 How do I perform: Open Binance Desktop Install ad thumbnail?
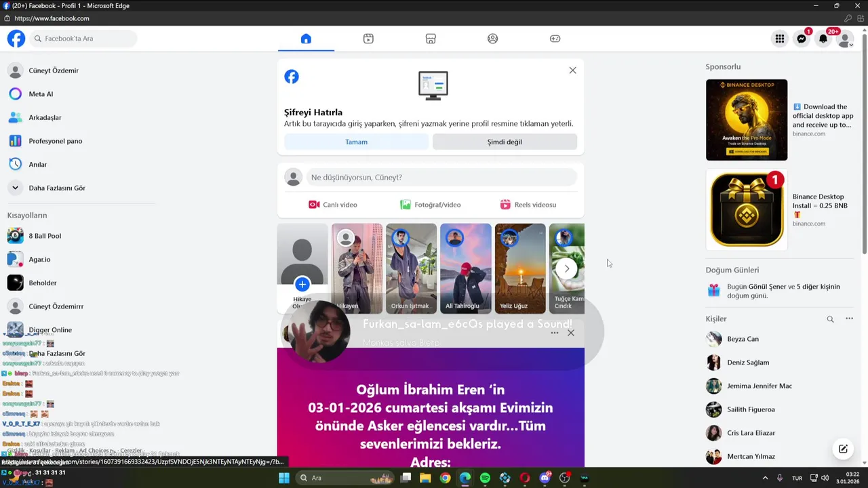[x=747, y=210]
